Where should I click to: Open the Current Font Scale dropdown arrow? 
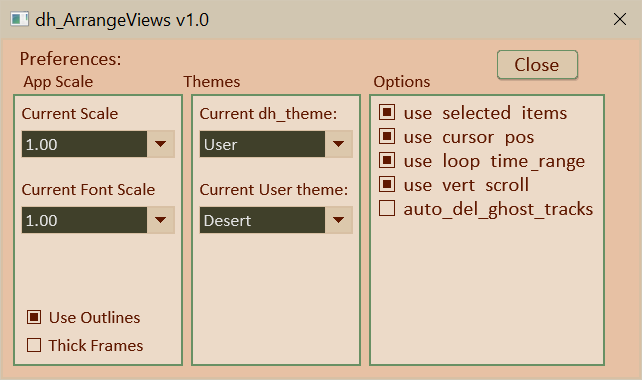(x=160, y=220)
